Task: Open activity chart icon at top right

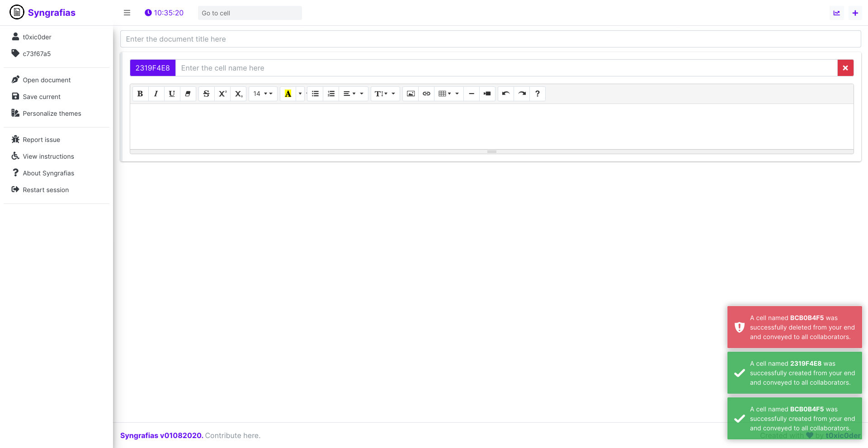Action: [x=837, y=13]
